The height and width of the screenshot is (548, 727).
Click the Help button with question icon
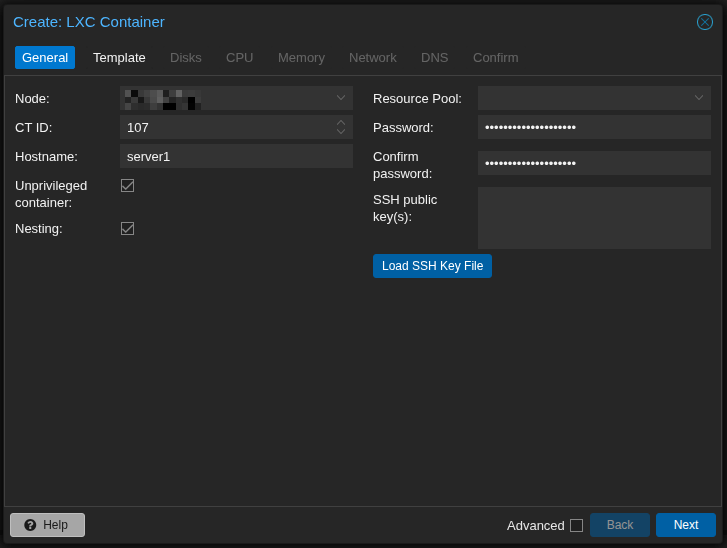pyautogui.click(x=47, y=525)
